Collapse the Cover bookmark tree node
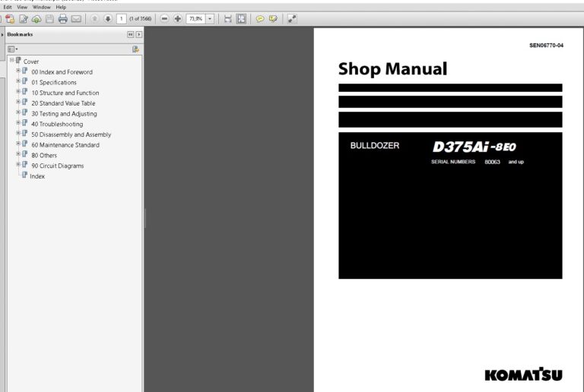 point(12,60)
